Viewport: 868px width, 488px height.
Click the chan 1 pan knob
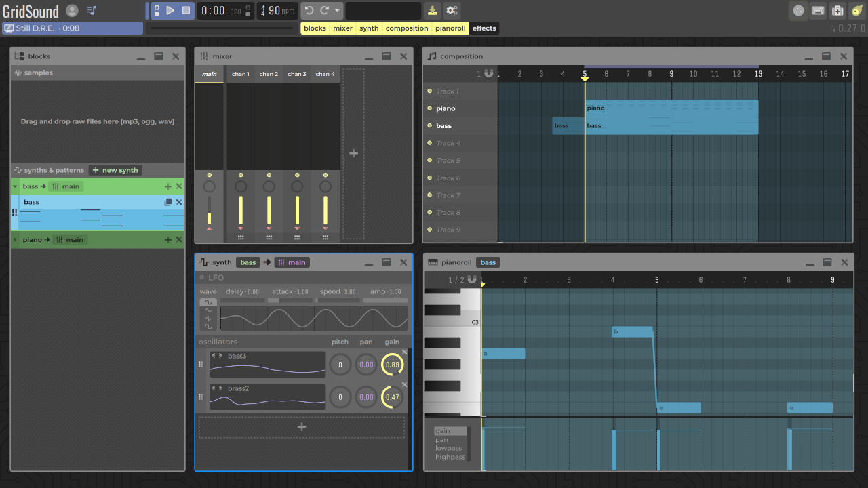pos(241,186)
